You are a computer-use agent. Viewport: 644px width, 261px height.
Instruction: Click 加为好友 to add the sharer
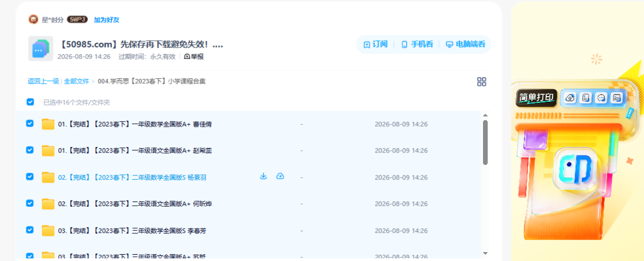coord(107,20)
